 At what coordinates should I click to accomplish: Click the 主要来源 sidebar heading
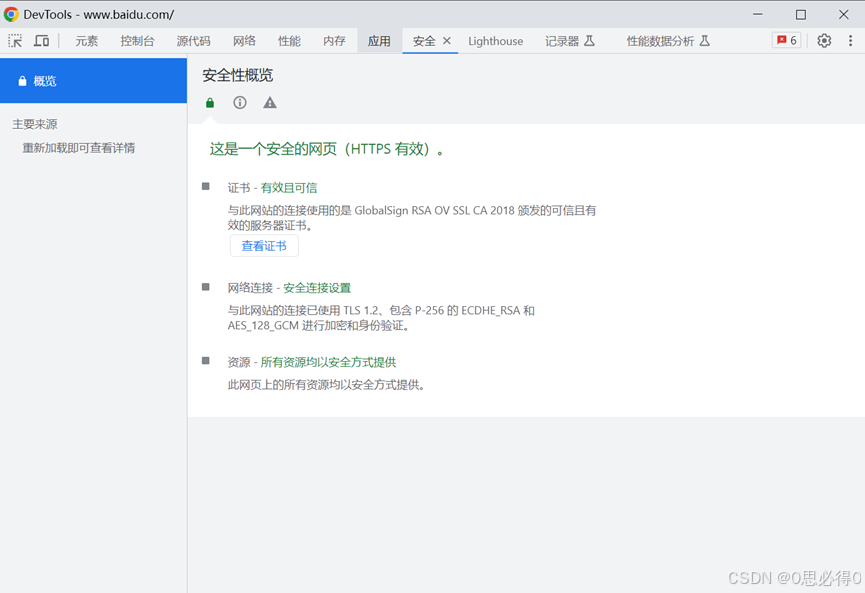(x=35, y=124)
